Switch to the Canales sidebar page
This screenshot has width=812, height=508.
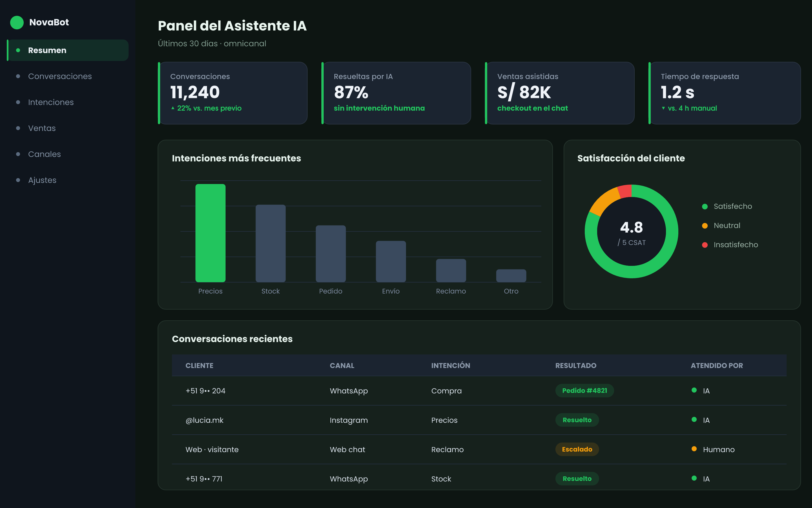click(68, 154)
